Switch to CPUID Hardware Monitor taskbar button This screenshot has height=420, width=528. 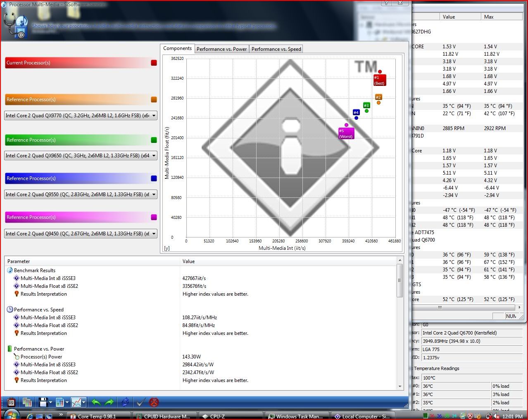(x=164, y=416)
